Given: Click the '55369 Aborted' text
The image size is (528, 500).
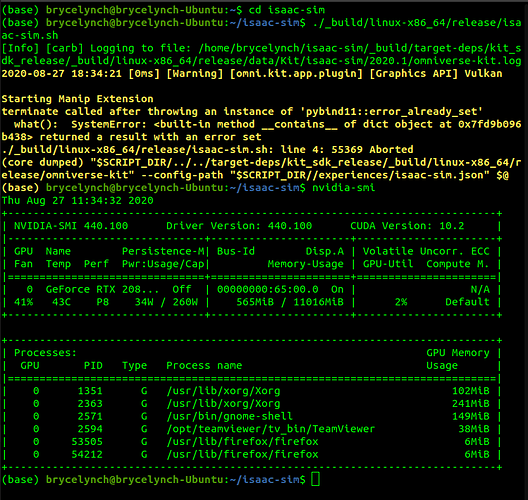Looking at the screenshot, I should click(372, 149).
